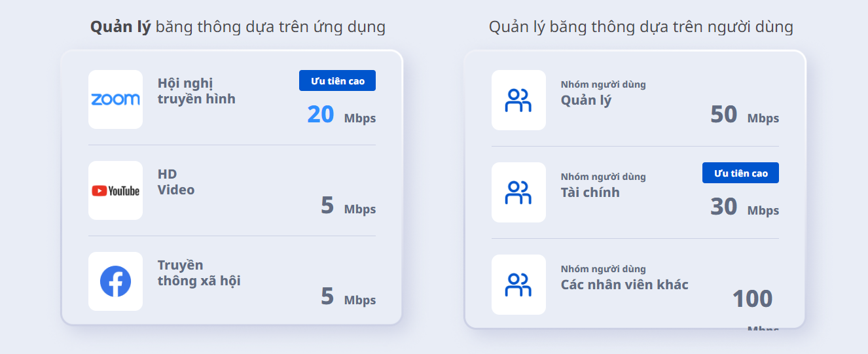Screen dimensions: 868x354
Task: Click the Quản lý user group icon
Action: 518,100
